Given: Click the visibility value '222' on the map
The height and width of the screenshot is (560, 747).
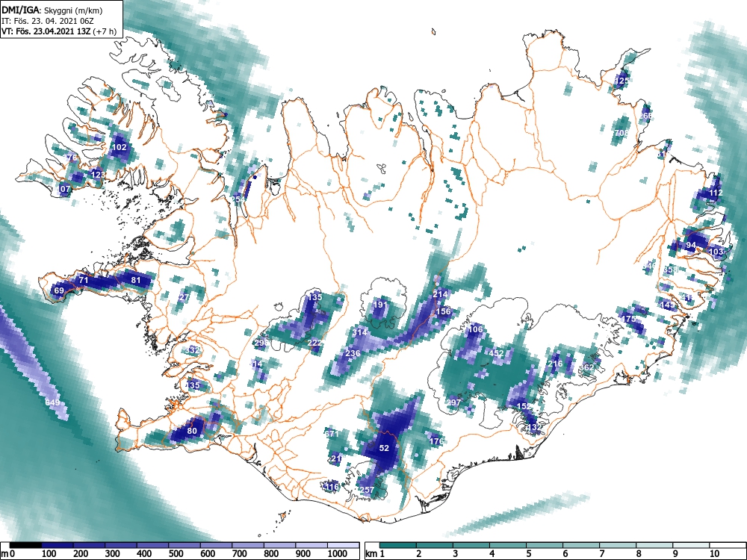Looking at the screenshot, I should pyautogui.click(x=314, y=343).
